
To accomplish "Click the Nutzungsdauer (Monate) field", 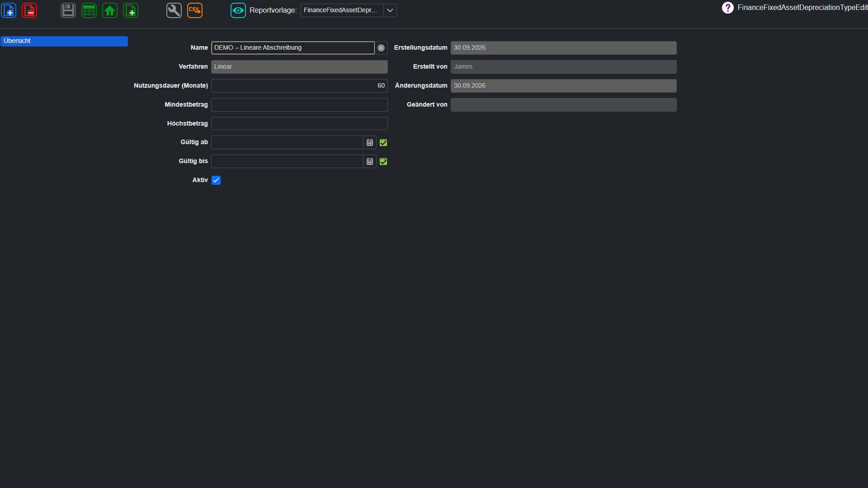I will click(299, 86).
